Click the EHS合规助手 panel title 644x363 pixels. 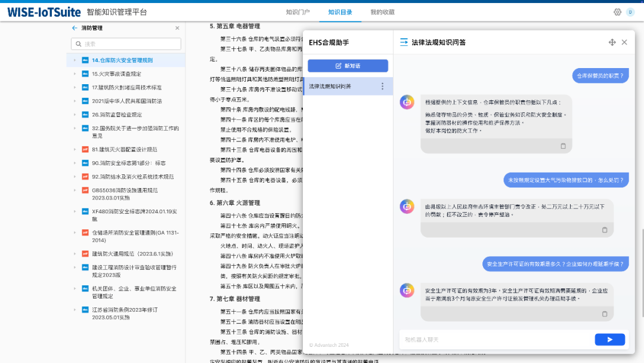329,42
